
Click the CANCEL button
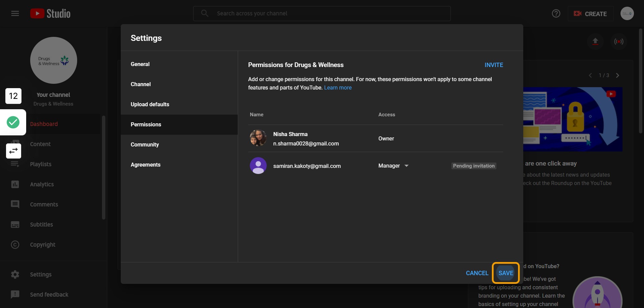[x=477, y=273]
